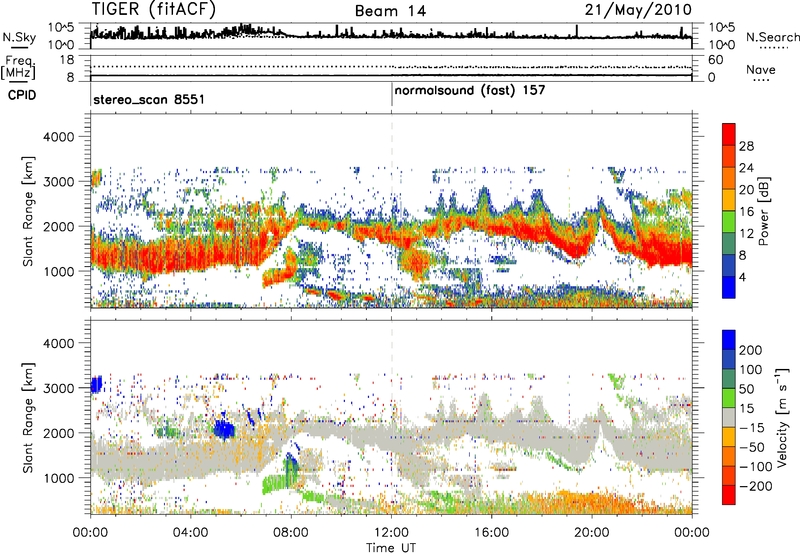Click the '16:00' time tick label

pyautogui.click(x=491, y=533)
